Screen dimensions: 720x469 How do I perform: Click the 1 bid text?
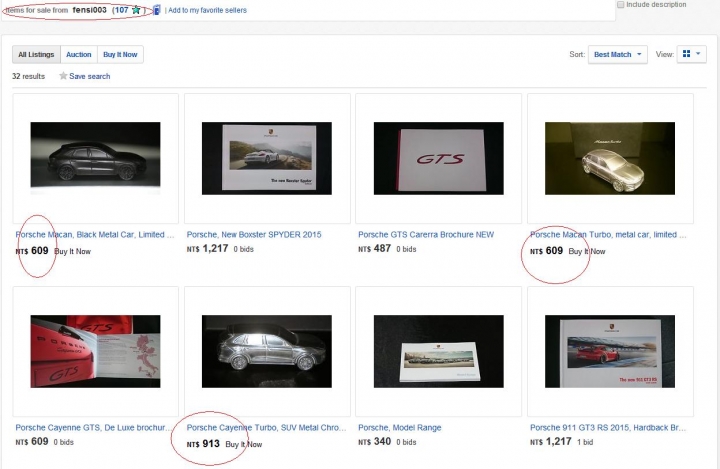585,442
